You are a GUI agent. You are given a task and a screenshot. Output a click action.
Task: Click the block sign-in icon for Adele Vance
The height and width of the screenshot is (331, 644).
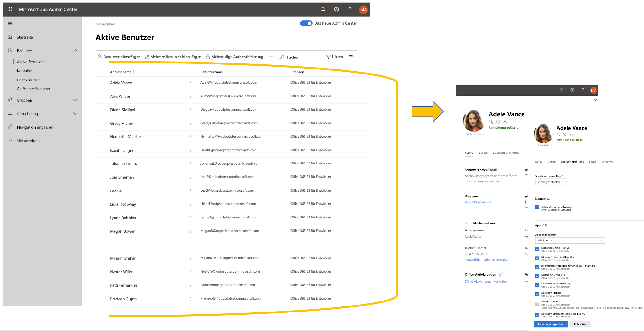click(x=498, y=121)
